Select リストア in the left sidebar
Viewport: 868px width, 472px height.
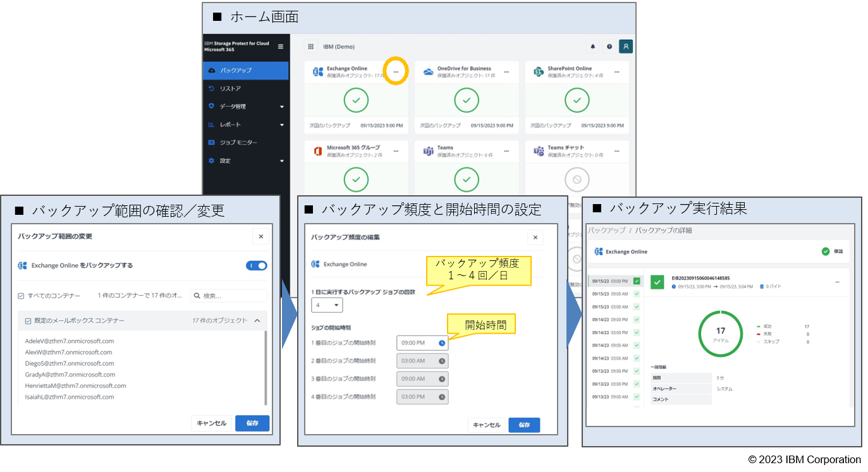point(231,88)
